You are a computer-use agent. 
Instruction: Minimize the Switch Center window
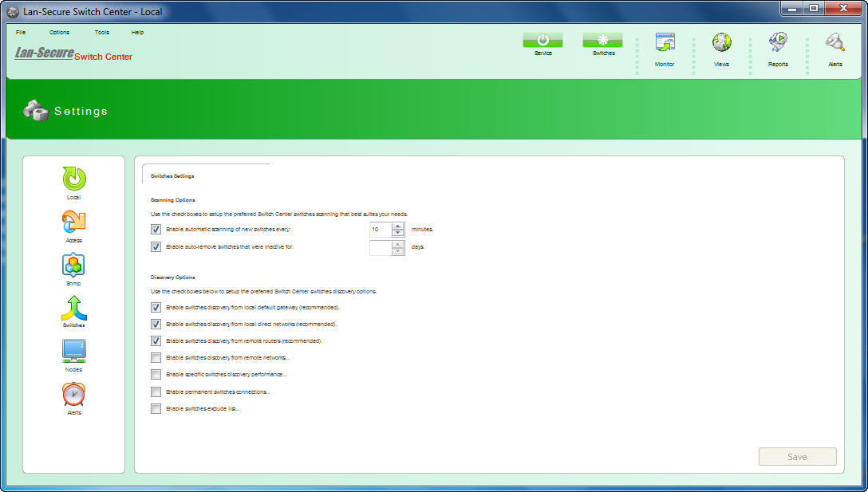coord(793,8)
